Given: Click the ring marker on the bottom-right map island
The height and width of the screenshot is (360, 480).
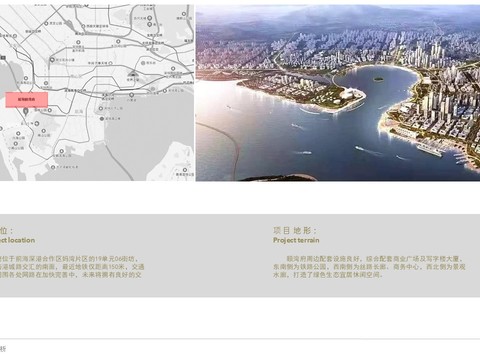Looking at the screenshot, I should click(184, 170).
